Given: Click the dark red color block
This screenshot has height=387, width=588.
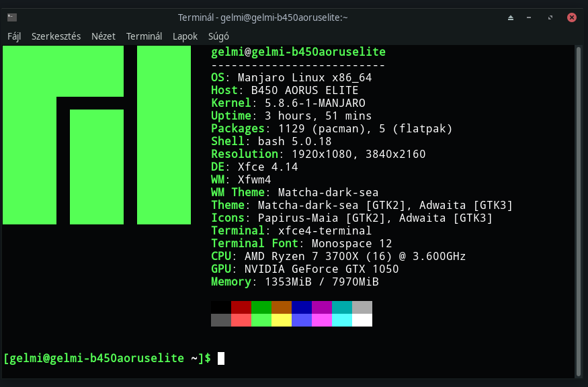Looking at the screenshot, I should (x=241, y=307).
